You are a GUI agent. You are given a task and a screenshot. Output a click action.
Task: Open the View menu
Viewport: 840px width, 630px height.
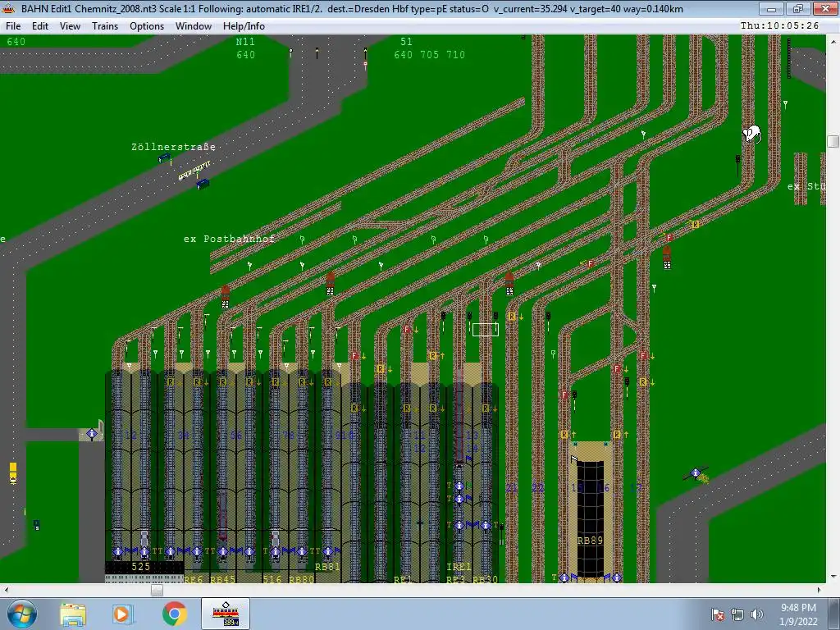[x=70, y=25]
